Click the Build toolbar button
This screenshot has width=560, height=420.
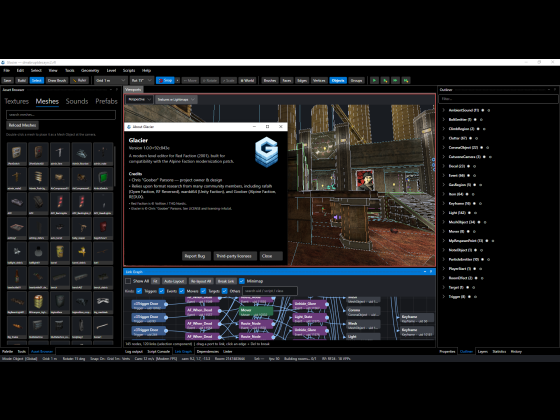(22, 80)
